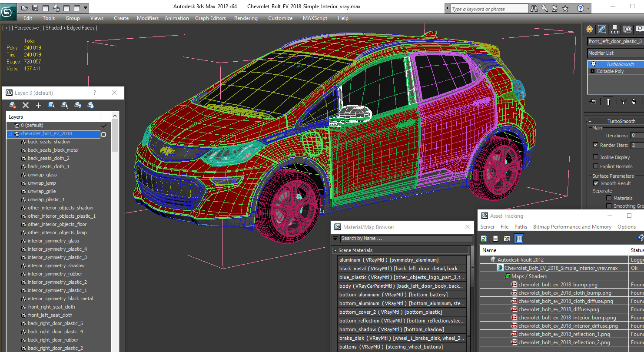Click the Pin Stack icon
This screenshot has width=644, height=352.
[592, 102]
